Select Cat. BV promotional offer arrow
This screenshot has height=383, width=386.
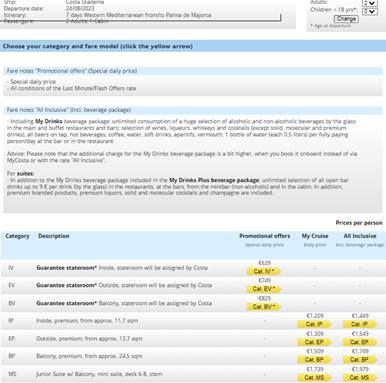(x=264, y=307)
